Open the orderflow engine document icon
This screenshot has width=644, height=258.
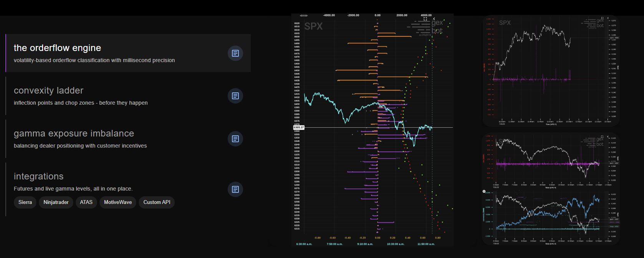235,53
